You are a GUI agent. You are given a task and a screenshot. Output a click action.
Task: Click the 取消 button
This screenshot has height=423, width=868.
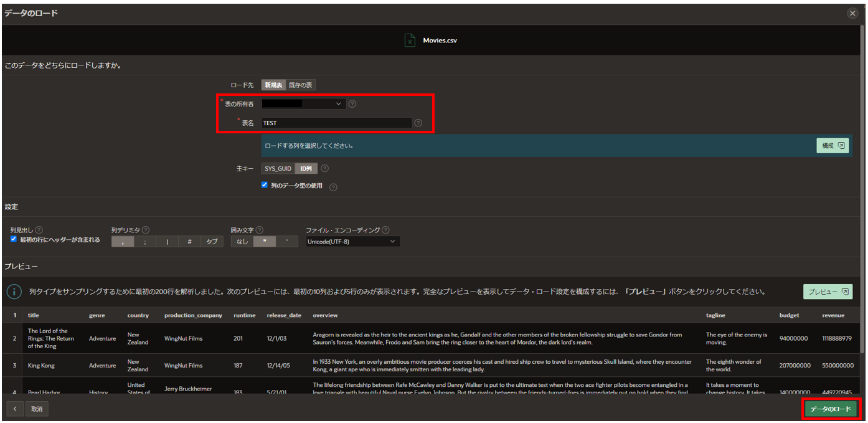coord(36,409)
